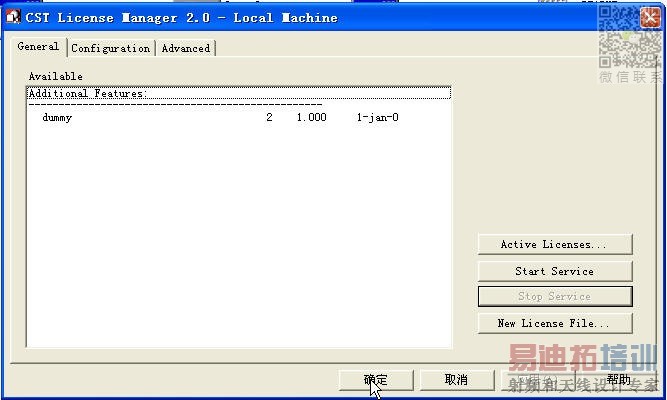The height and width of the screenshot is (400, 667).
Task: Select the dummy feature row
Action: (x=238, y=117)
